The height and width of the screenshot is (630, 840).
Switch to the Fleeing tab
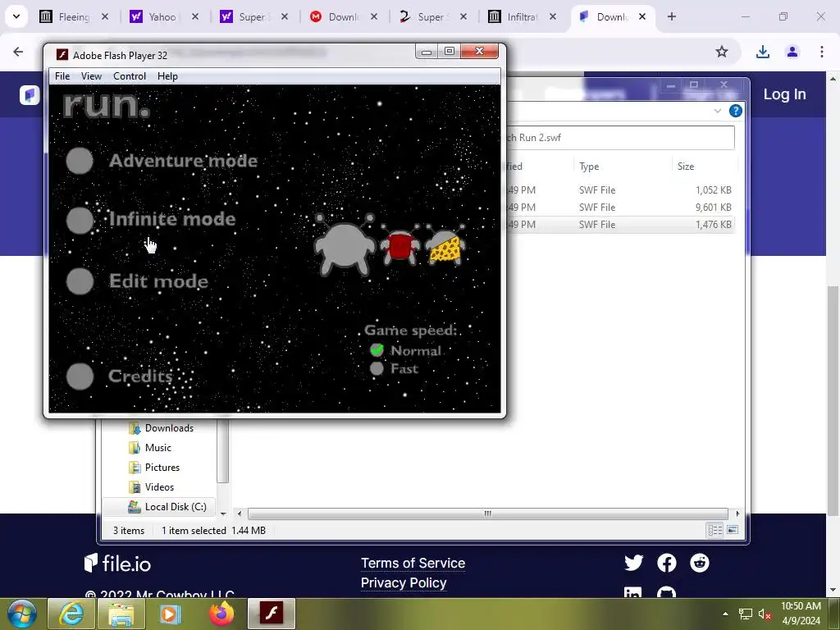coord(74,16)
